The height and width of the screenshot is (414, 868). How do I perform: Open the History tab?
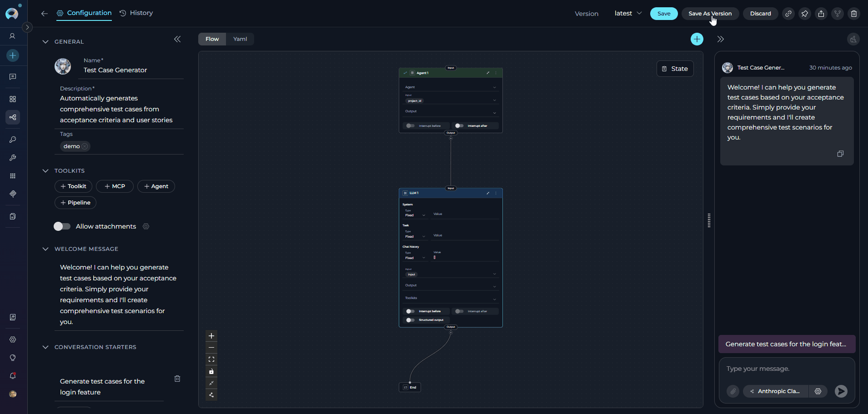pos(136,13)
